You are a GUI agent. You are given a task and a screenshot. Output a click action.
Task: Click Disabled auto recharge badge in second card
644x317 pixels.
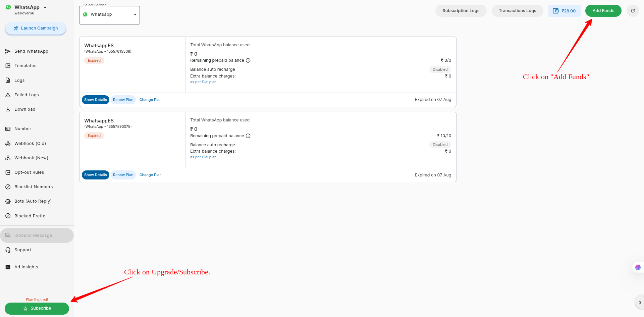coord(440,145)
